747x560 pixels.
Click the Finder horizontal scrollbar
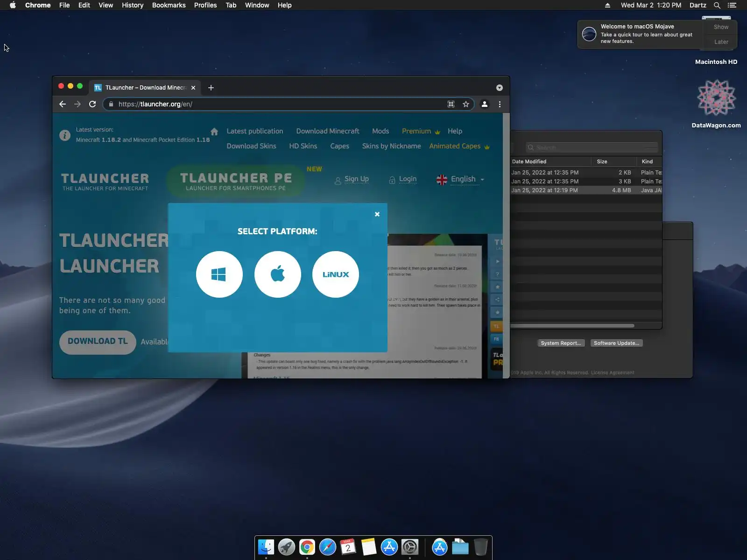point(572,325)
